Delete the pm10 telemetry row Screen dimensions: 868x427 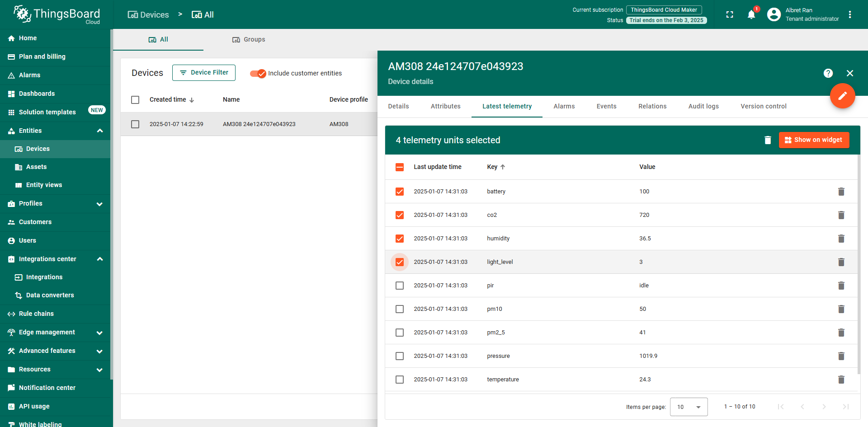[841, 309]
